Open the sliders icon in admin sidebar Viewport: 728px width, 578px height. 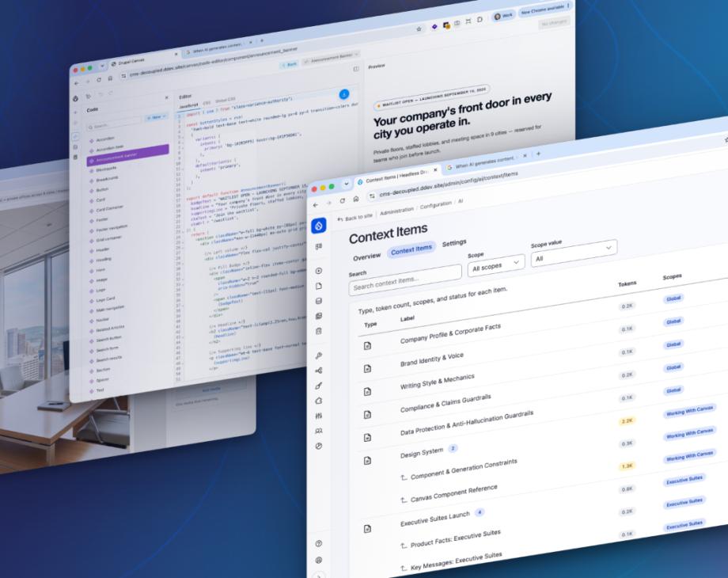click(318, 416)
